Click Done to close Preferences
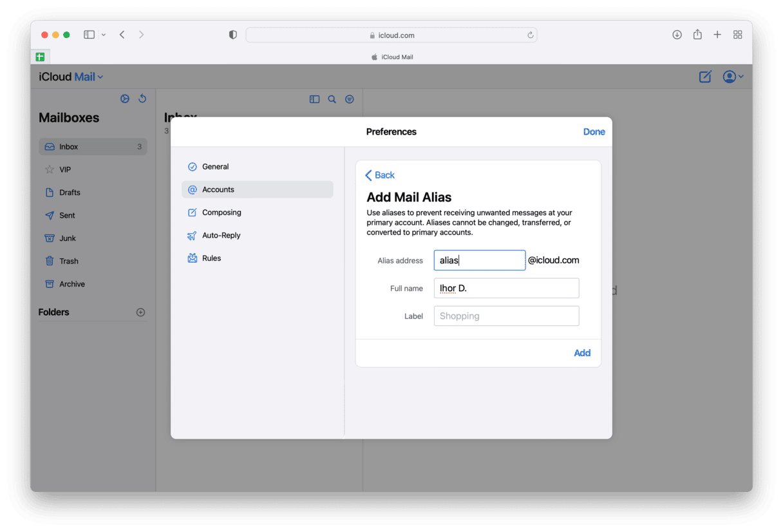 pos(594,131)
